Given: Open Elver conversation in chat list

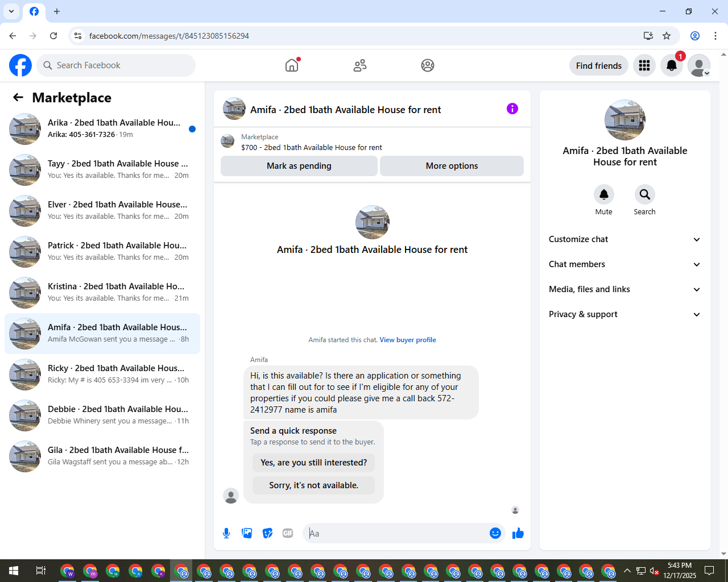Looking at the screenshot, I should (102, 211).
